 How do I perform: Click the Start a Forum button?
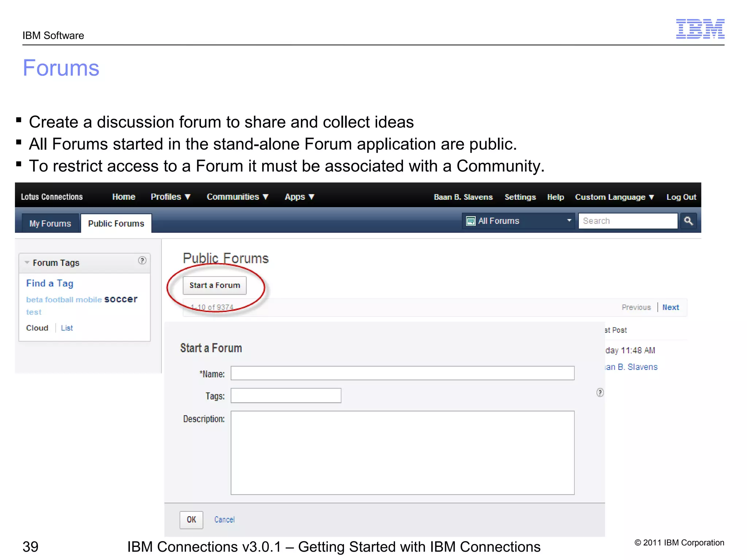[214, 285]
